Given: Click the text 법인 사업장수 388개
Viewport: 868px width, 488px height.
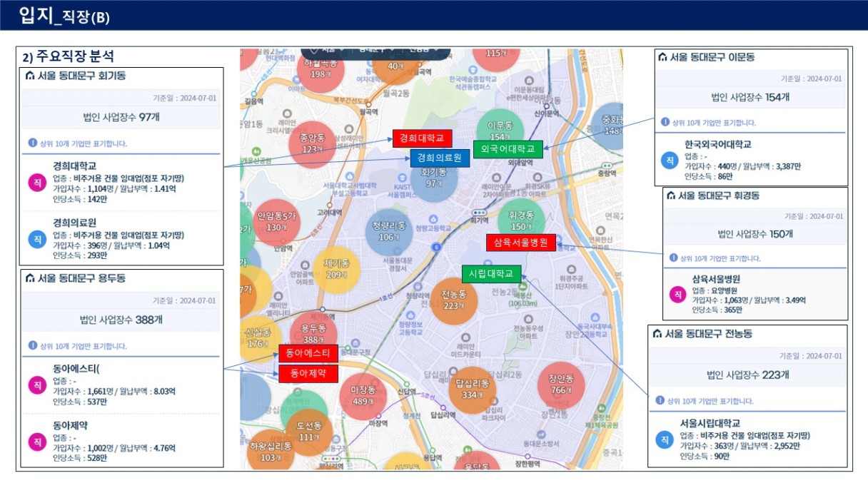Looking at the screenshot, I should [121, 320].
